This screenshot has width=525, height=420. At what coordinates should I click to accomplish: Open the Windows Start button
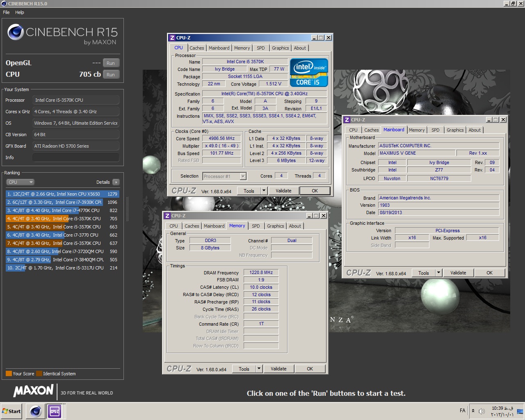pyautogui.click(x=11, y=411)
